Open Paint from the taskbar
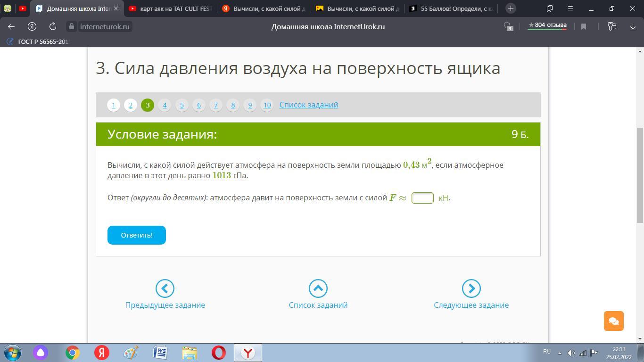 click(x=131, y=353)
